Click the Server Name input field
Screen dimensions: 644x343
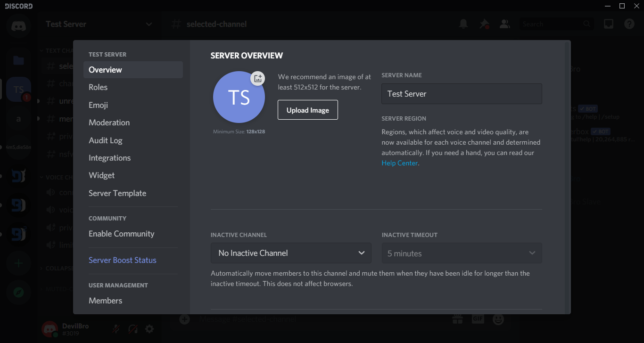tap(462, 94)
